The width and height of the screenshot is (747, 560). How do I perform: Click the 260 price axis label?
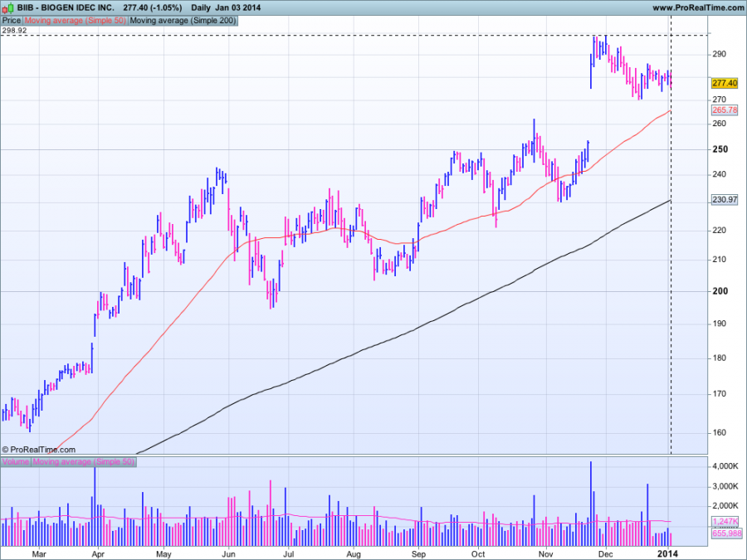(x=720, y=124)
